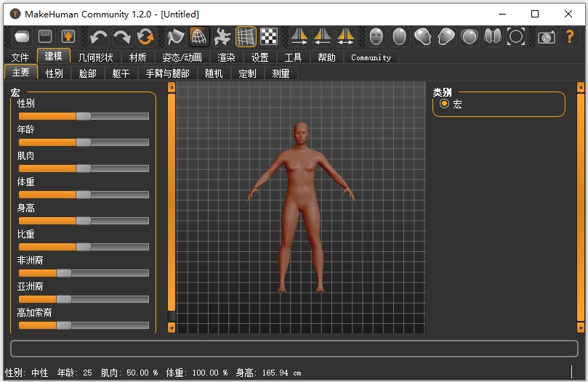Viewport: 588px width, 382px height.
Task: Click the 年龄 slider handle
Action: (84, 142)
